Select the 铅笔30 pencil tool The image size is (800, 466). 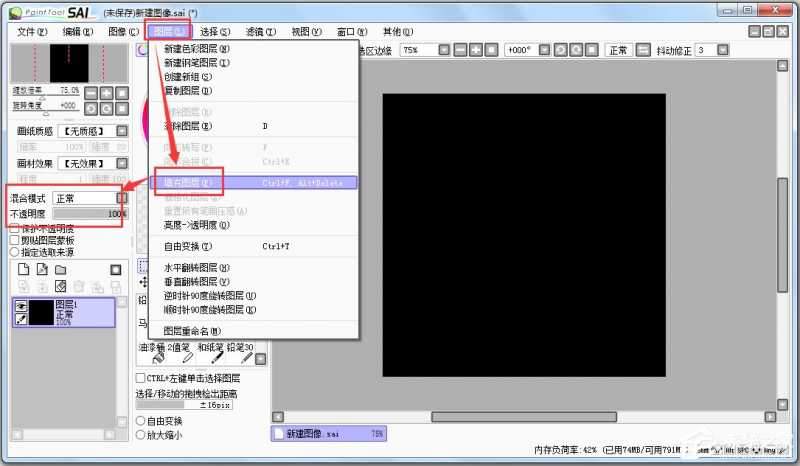pos(240,353)
